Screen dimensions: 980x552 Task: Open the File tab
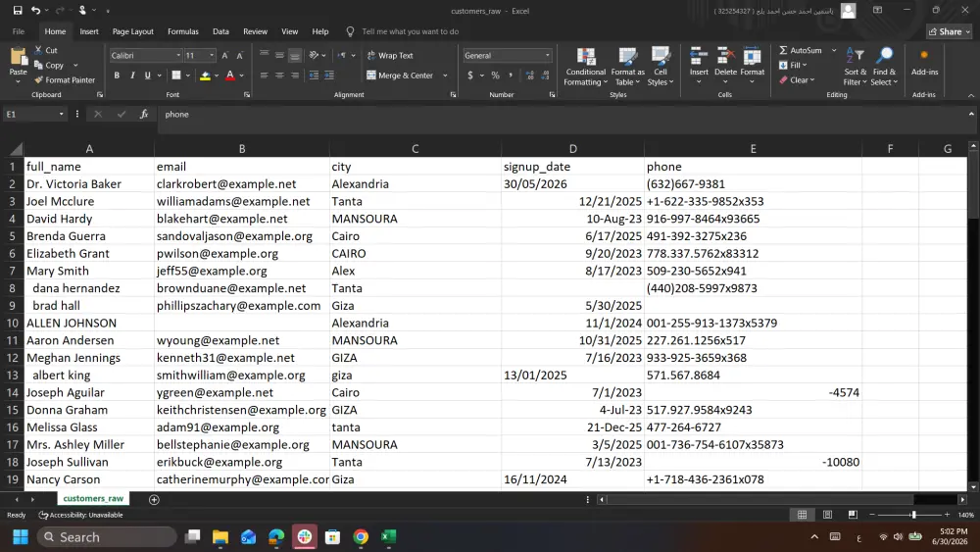coord(18,31)
